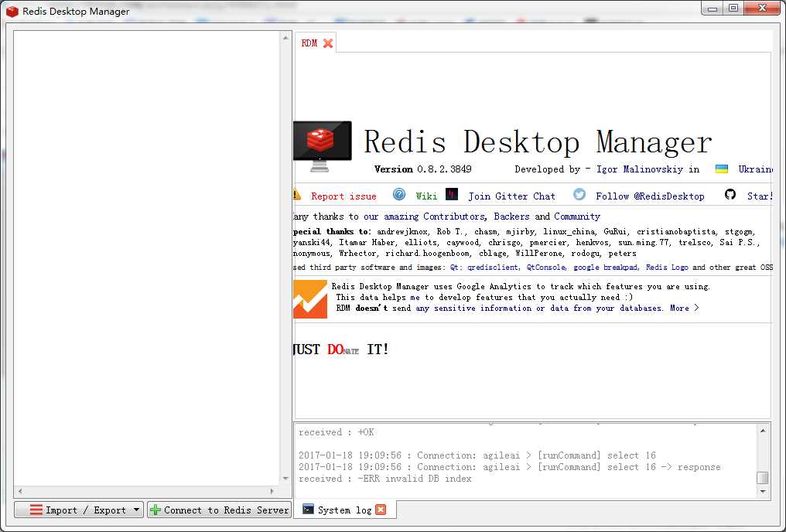Open the Backers link
This screenshot has width=786, height=532.
pyautogui.click(x=511, y=217)
